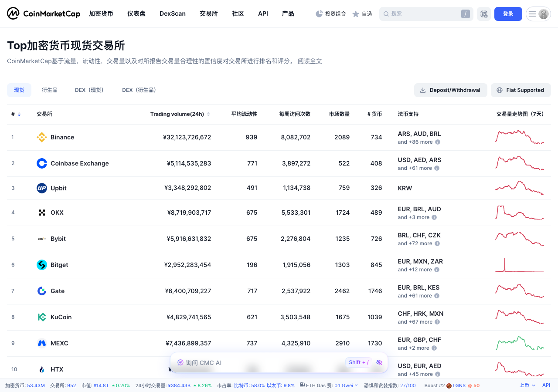558x392 pixels.
Task: Click 24小时交易量 ¥384.43B value
Action: click(x=180, y=385)
